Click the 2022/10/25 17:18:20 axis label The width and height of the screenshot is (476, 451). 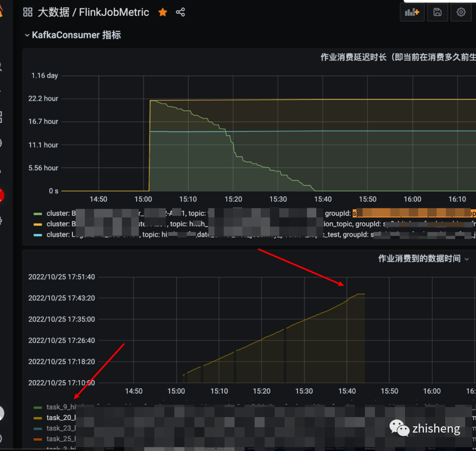coord(62,362)
